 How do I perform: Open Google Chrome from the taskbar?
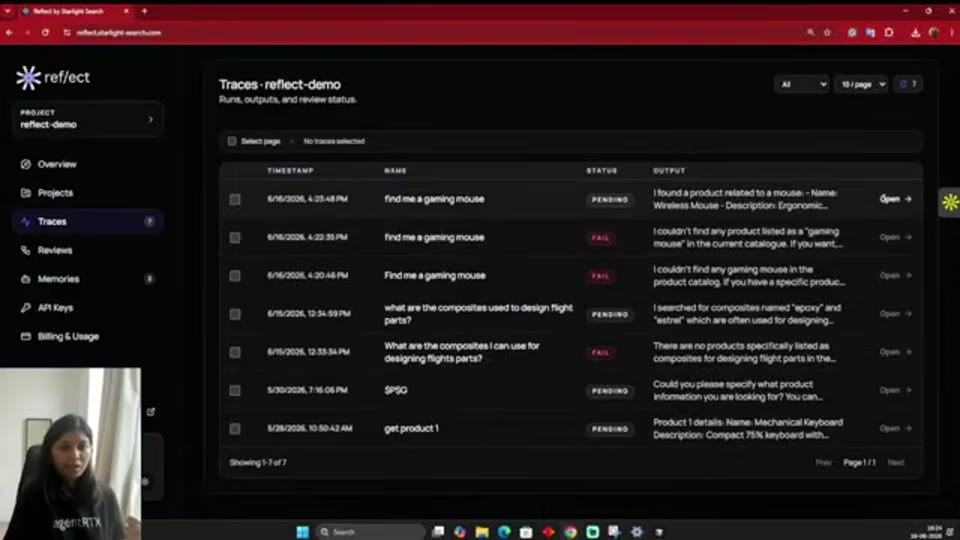click(x=571, y=531)
